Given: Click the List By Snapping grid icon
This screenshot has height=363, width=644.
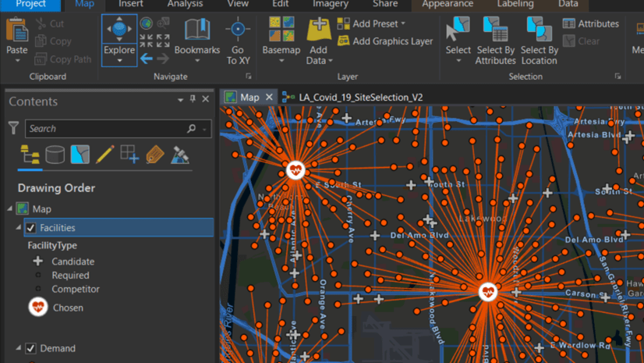Looking at the screenshot, I should [x=129, y=155].
